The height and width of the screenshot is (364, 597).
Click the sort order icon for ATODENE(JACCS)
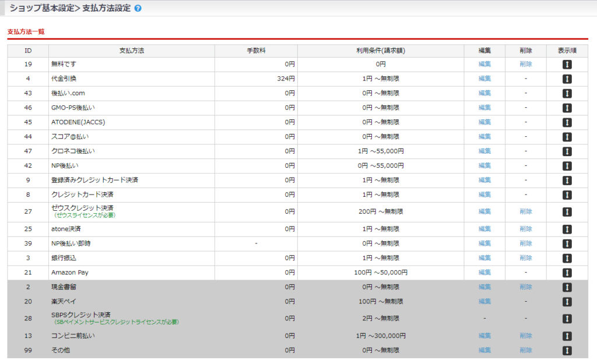click(567, 122)
